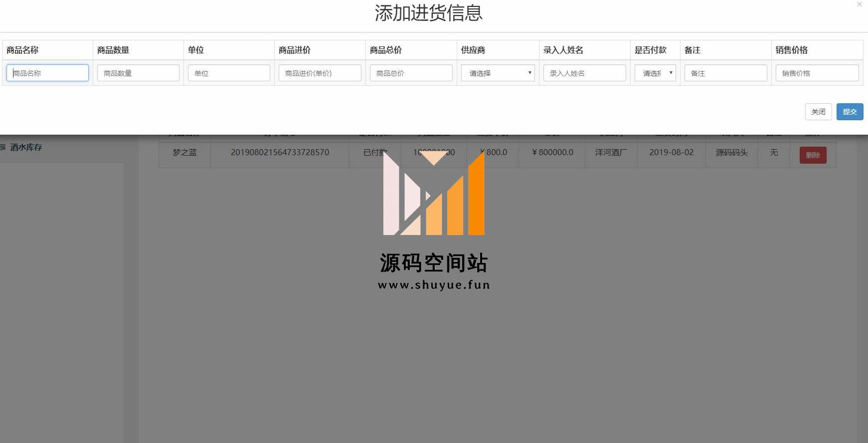Click the 商品名称 column header
Screen dimensions: 868x443
[x=22, y=50]
